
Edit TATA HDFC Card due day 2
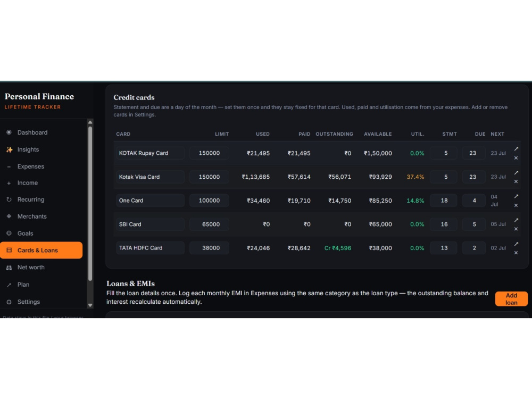(473, 248)
